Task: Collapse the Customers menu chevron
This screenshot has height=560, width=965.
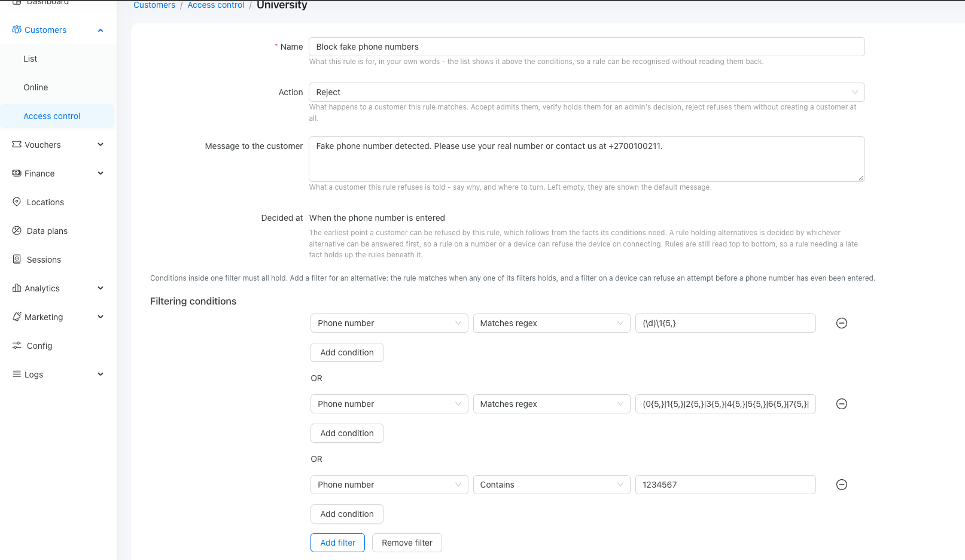Action: (x=101, y=30)
